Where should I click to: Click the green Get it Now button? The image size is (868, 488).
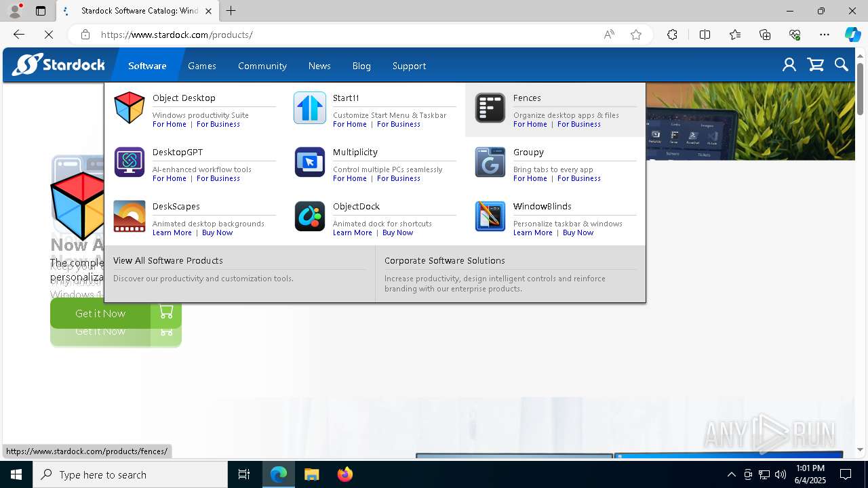116,313
